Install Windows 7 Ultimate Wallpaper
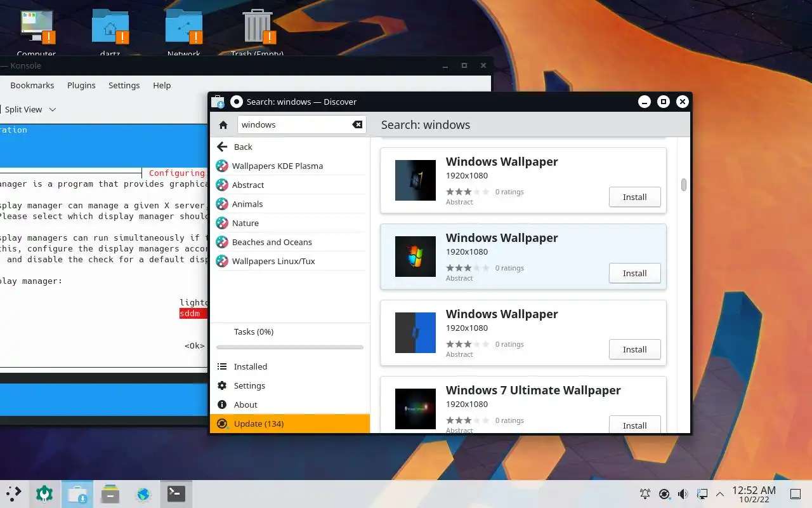Image resolution: width=812 pixels, height=508 pixels. [634, 425]
